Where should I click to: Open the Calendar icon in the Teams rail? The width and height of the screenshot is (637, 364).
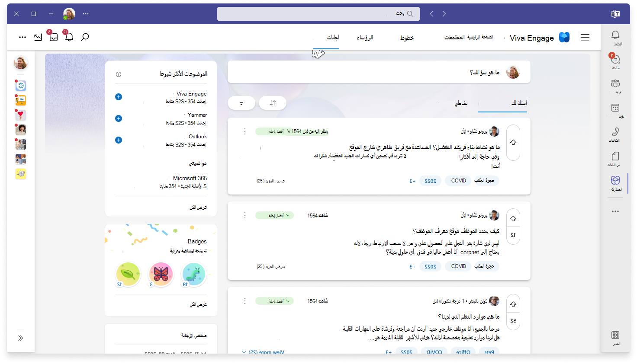click(x=615, y=108)
